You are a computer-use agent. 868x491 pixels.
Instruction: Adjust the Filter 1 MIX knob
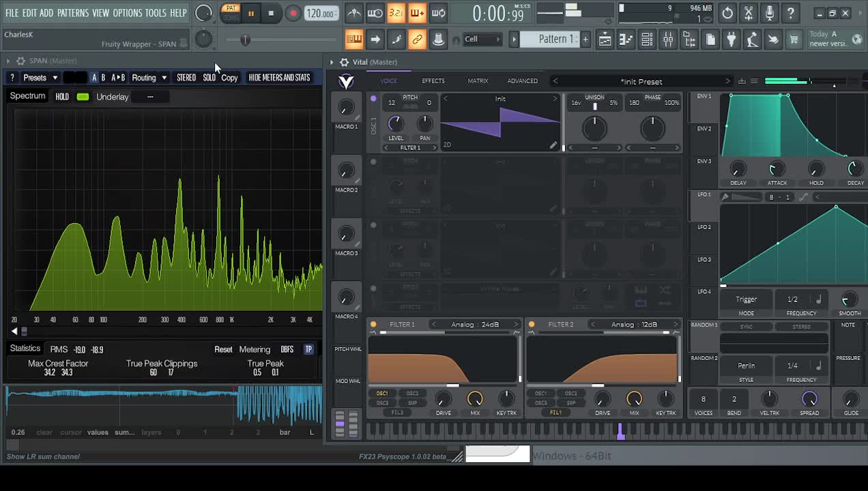[x=475, y=399]
